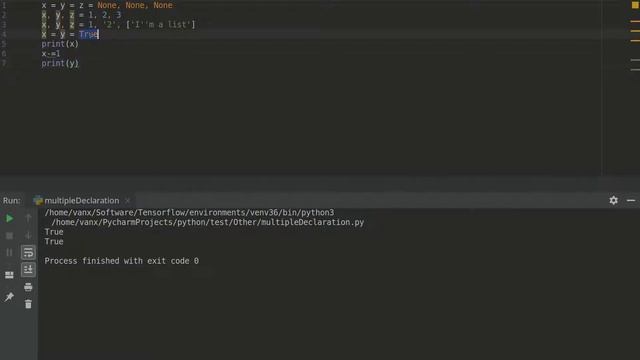Click the python3 interpreter path in the console
Image resolution: width=640 pixels, height=360 pixels.
[189, 213]
